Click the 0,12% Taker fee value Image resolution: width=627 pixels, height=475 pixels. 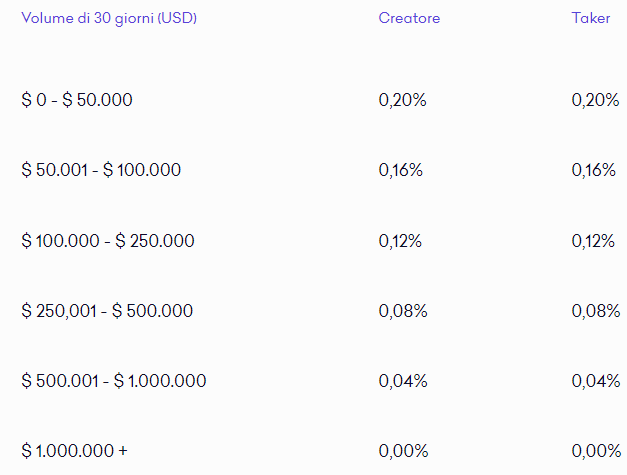pyautogui.click(x=593, y=241)
